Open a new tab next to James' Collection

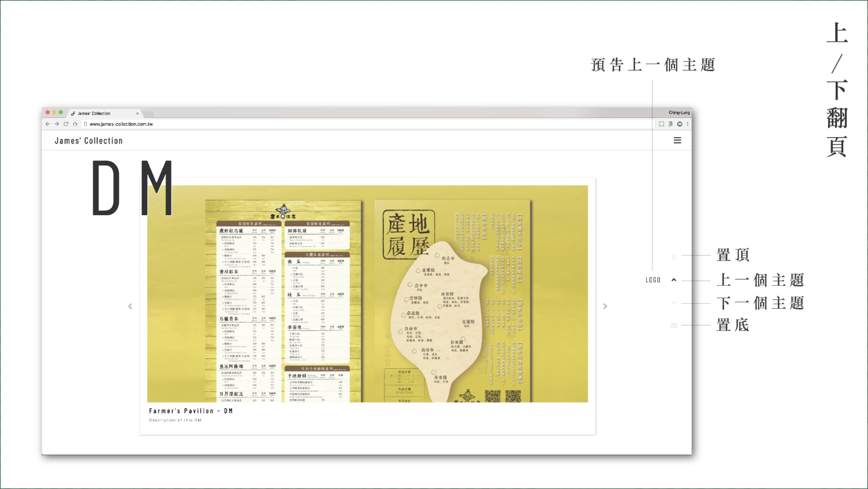pos(148,113)
